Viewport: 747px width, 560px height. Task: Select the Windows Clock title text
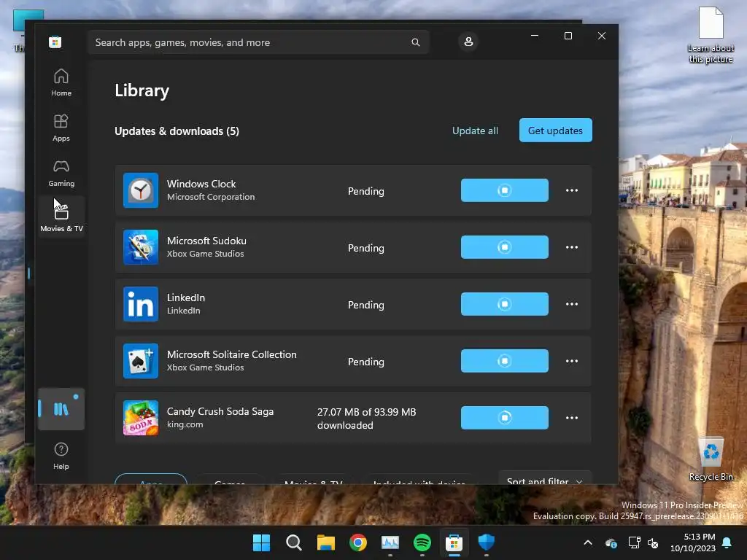point(201,184)
